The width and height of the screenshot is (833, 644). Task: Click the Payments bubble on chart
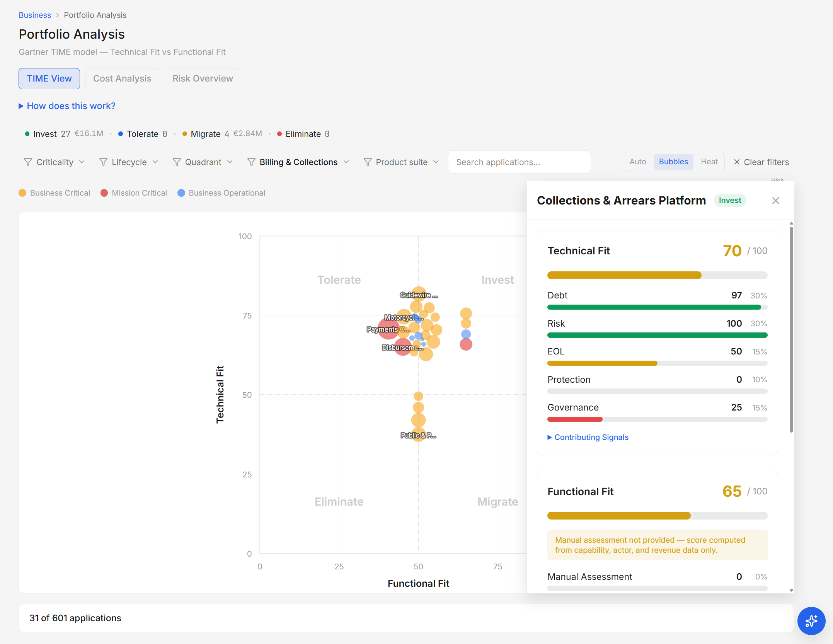[x=388, y=329]
